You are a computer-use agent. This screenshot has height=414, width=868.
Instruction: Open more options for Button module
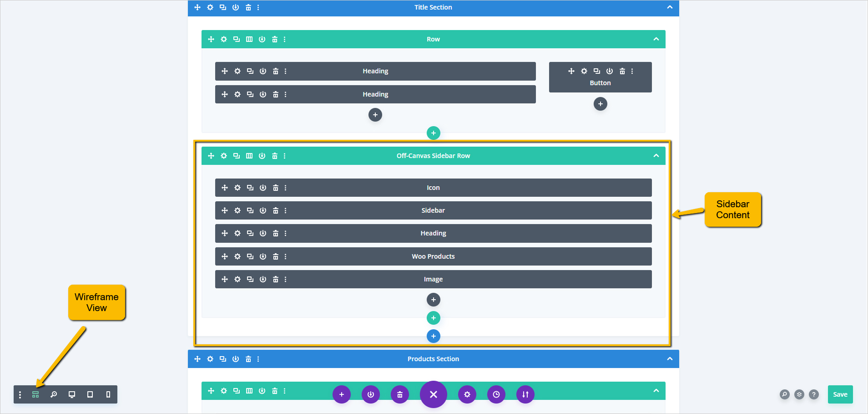point(632,71)
